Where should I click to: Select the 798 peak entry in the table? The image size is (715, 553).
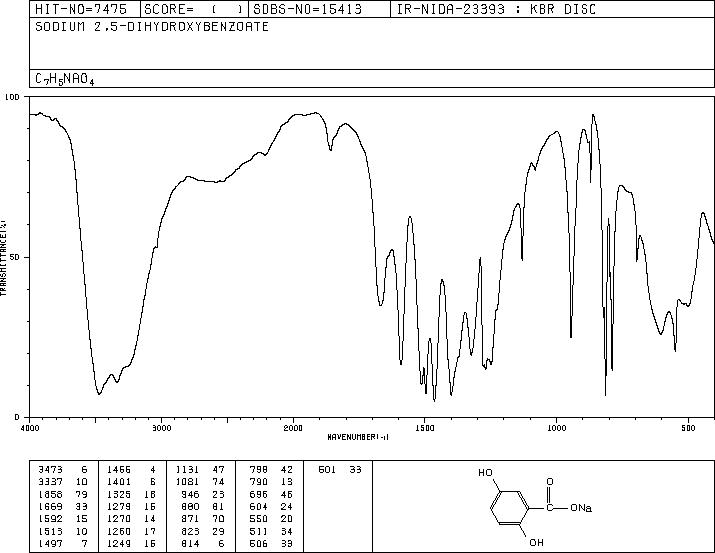[x=270, y=469]
